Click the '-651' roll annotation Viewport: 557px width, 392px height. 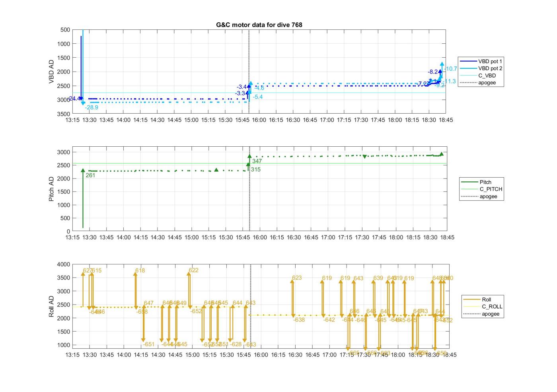point(149,344)
